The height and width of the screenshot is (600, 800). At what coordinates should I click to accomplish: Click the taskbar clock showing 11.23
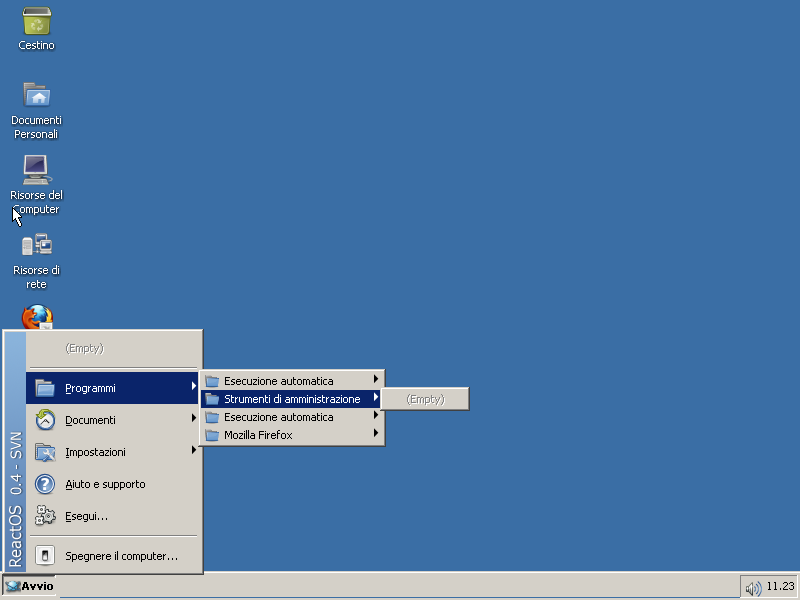click(x=781, y=586)
